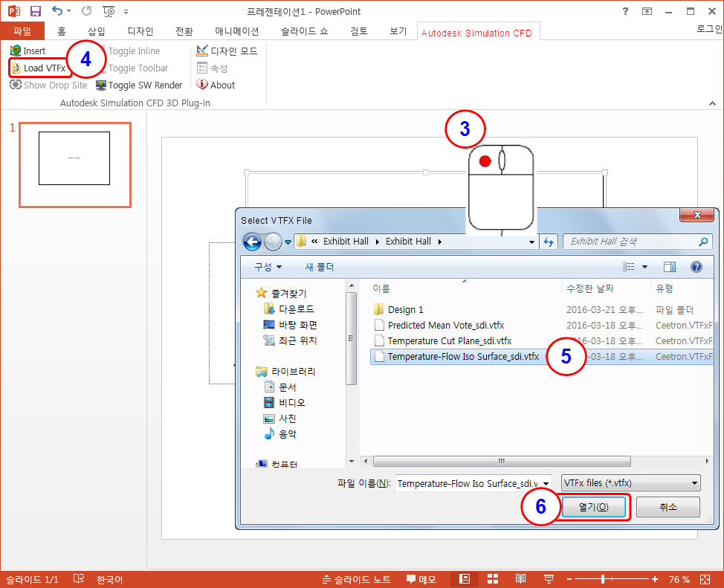This screenshot has height=588, width=724.
Task: Save the presentation from quick access toolbar
Action: point(36,11)
